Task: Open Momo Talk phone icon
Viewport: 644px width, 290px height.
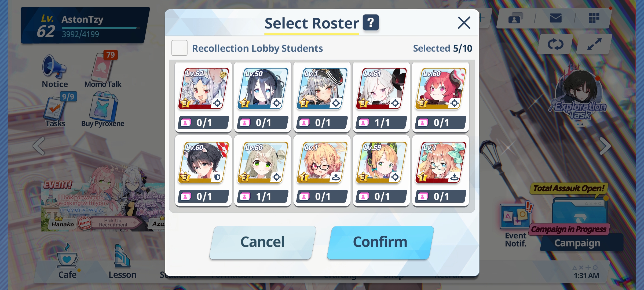Action: (103, 70)
